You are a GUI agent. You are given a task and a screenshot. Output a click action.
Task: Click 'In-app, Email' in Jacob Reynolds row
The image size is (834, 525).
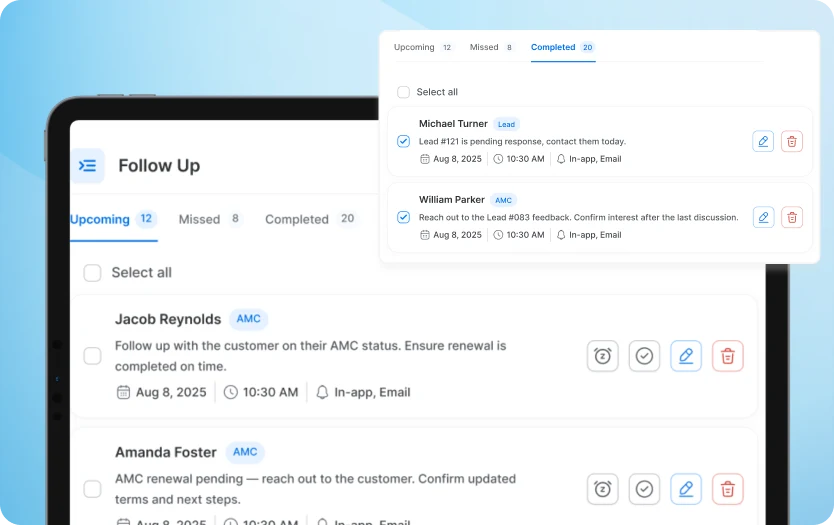[x=372, y=393]
